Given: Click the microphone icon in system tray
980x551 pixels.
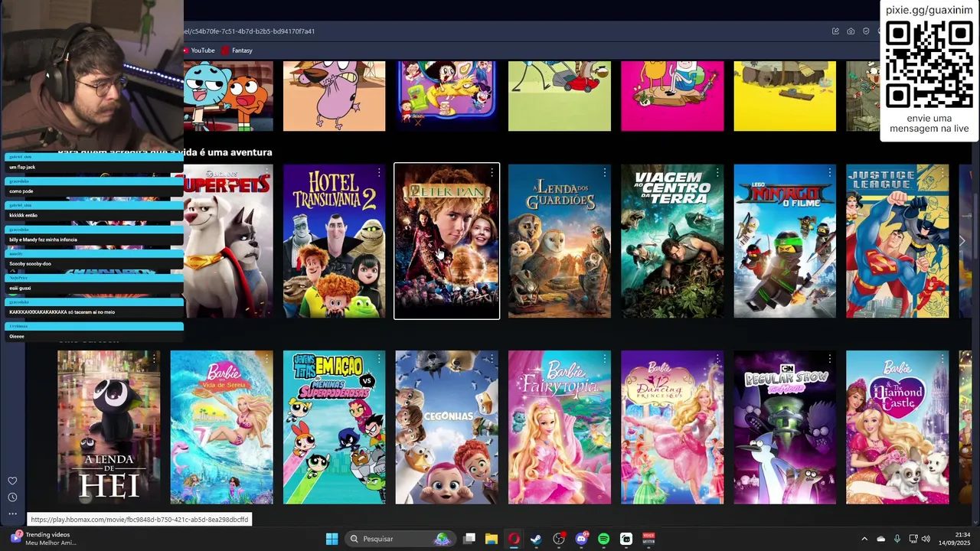Looking at the screenshot, I should pos(897,539).
